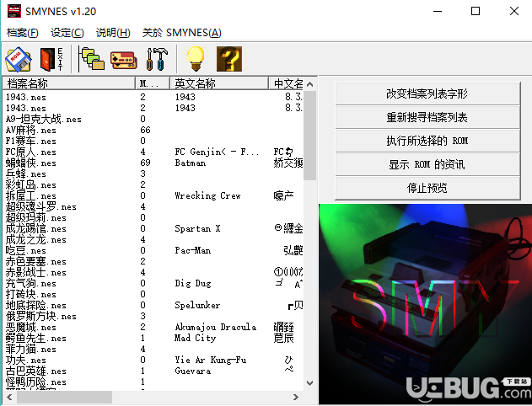This screenshot has height=406, width=532.
Task: Click the hammer and screwdriver tools icon
Action: 157,59
